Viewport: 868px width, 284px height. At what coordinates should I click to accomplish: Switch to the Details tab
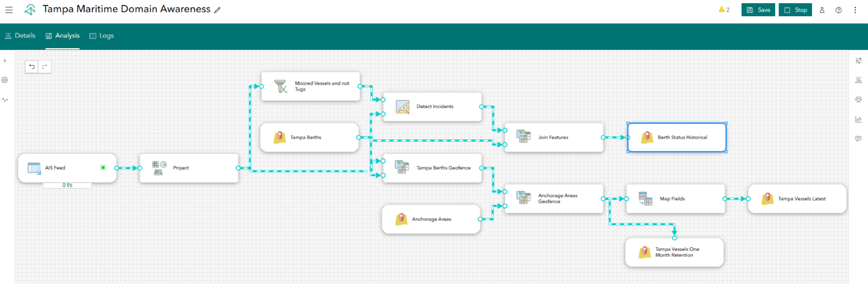(x=20, y=36)
